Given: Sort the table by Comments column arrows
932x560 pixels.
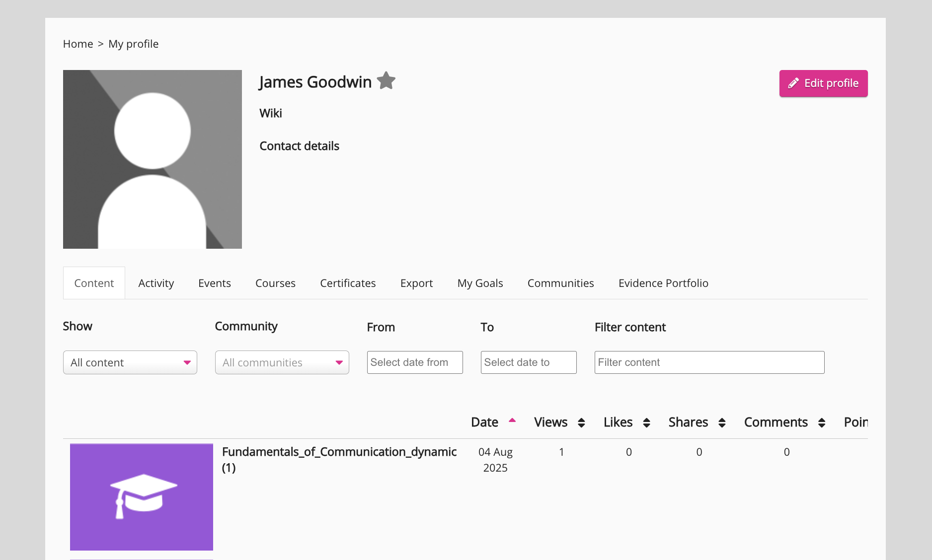Looking at the screenshot, I should pyautogui.click(x=822, y=422).
